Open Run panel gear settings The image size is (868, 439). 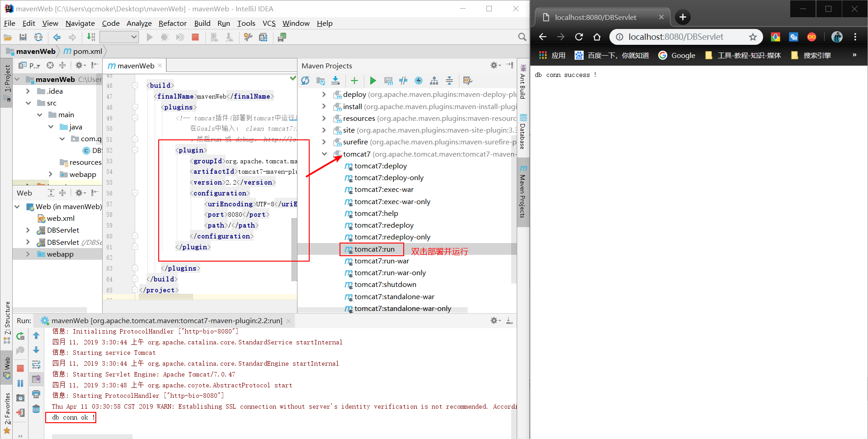pos(495,320)
